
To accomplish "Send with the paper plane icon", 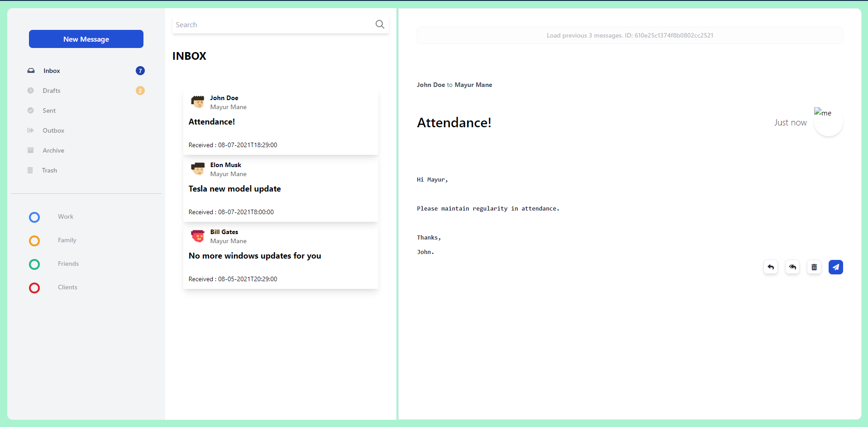I will (x=836, y=267).
